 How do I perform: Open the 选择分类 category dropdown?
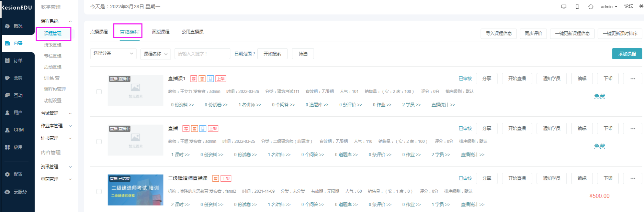[x=113, y=53]
